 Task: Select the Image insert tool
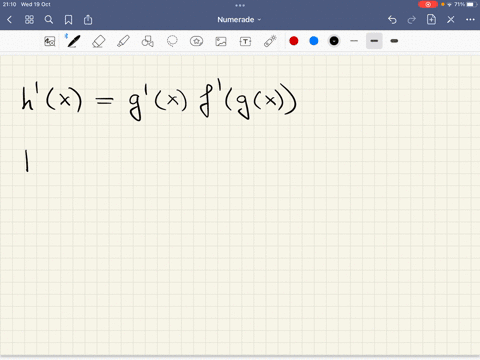point(221,41)
